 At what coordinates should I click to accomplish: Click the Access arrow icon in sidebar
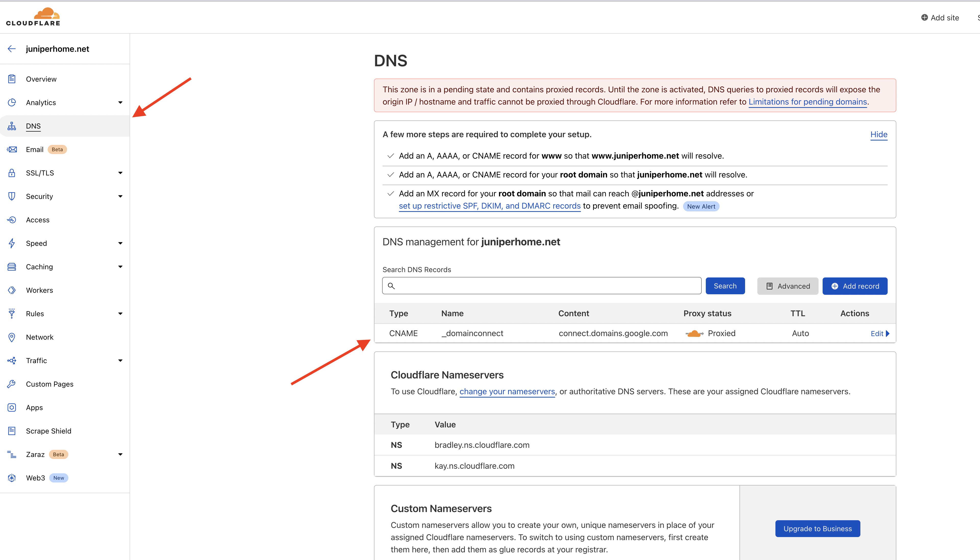[12, 220]
